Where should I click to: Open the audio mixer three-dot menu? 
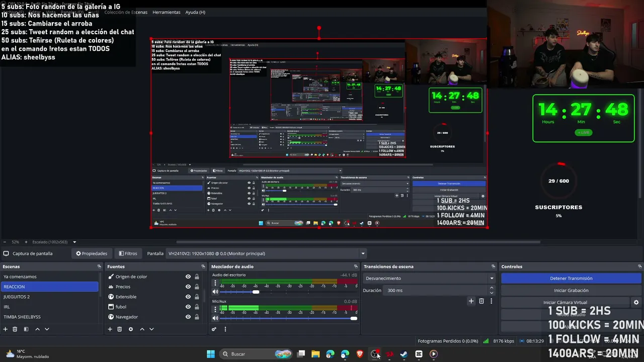[225, 329]
